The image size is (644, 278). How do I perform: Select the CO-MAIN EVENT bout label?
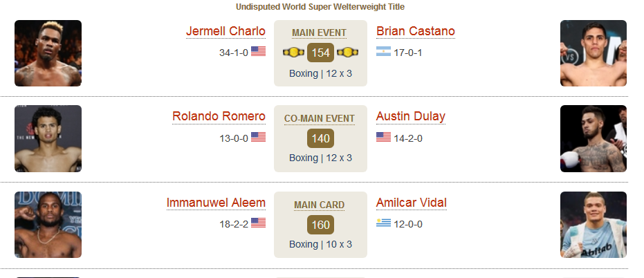pyautogui.click(x=319, y=119)
